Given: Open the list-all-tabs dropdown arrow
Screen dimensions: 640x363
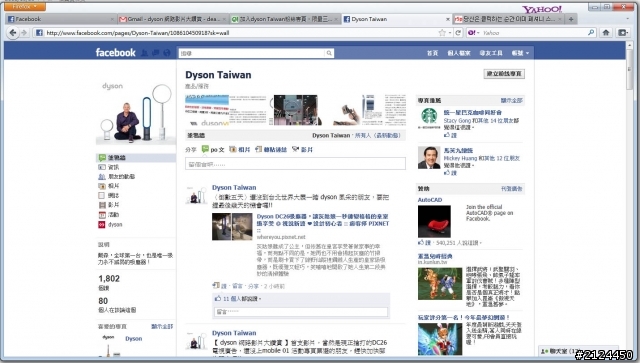Looking at the screenshot, I should click(628, 19).
